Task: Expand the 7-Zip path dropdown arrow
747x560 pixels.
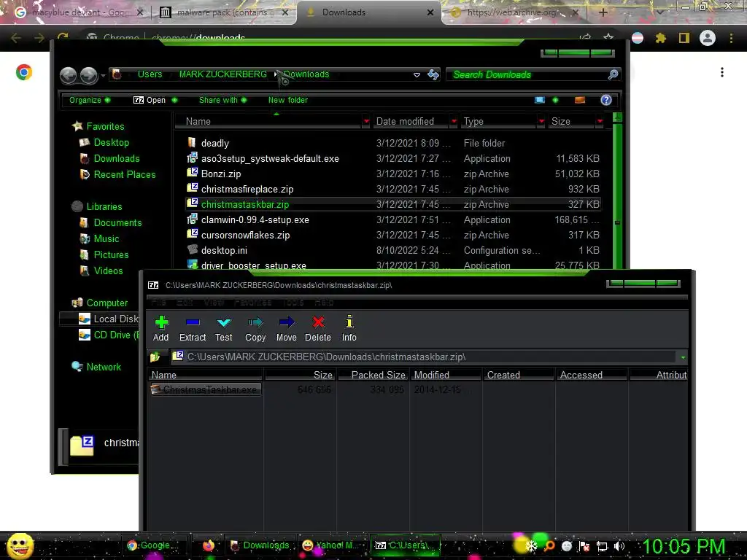Action: point(683,357)
